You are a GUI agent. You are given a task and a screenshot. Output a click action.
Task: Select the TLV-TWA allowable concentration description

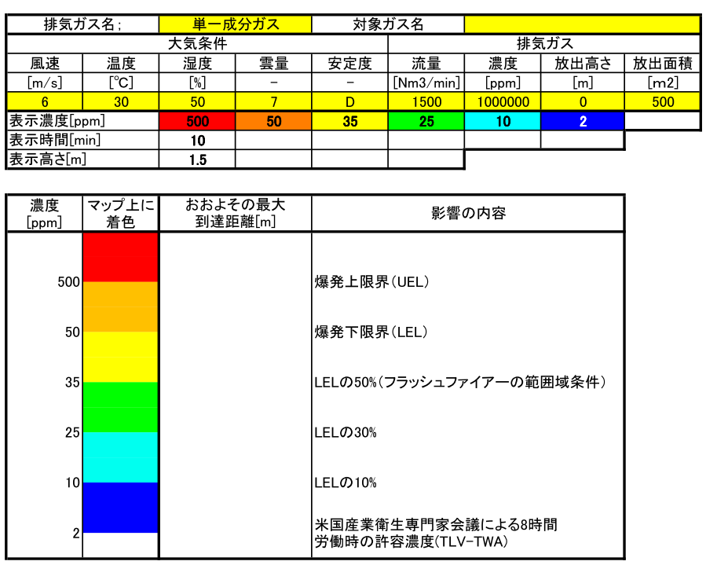436,533
